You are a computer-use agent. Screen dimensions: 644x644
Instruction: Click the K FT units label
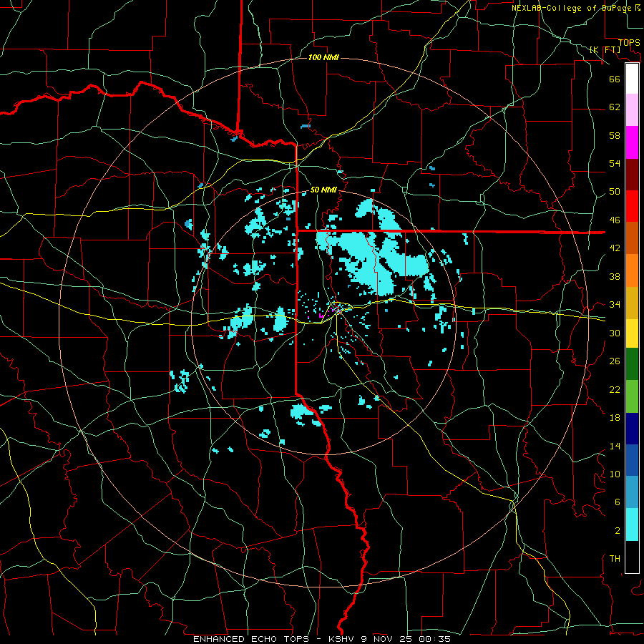[605, 50]
